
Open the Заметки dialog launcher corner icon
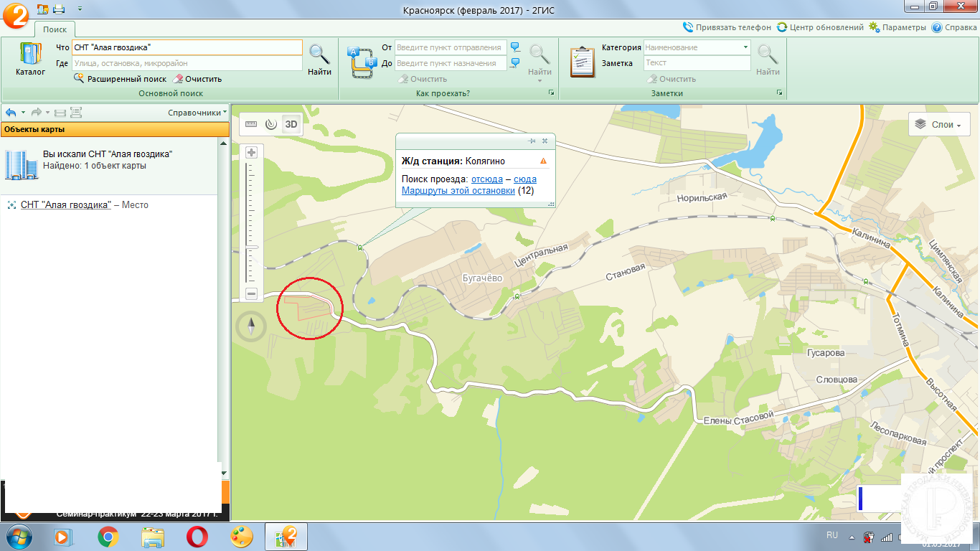779,93
